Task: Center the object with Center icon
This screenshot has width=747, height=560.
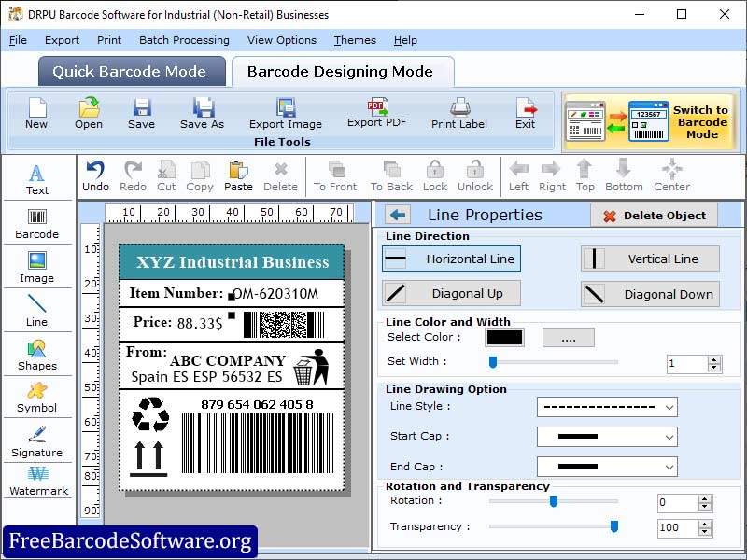Action: click(671, 176)
